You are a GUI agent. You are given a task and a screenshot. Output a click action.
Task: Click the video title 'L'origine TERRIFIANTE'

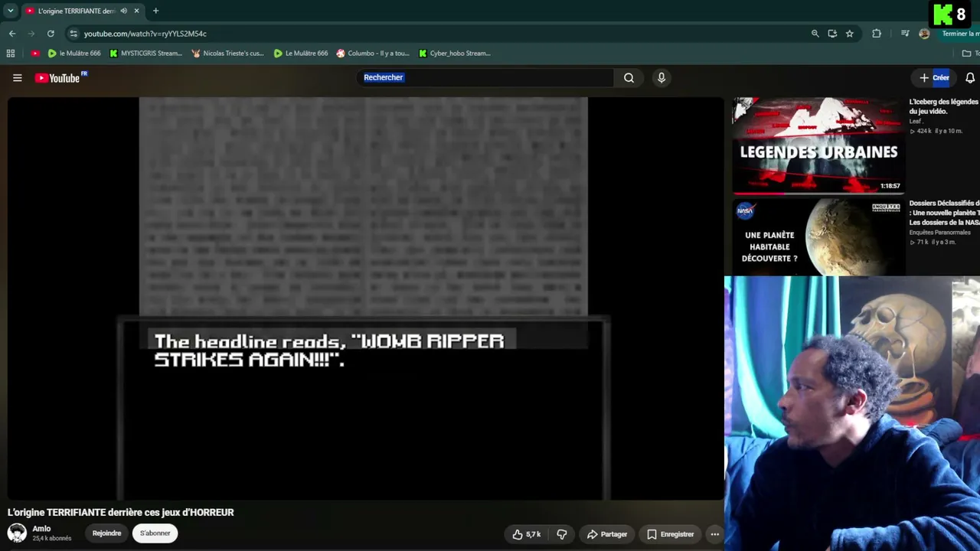(x=121, y=513)
